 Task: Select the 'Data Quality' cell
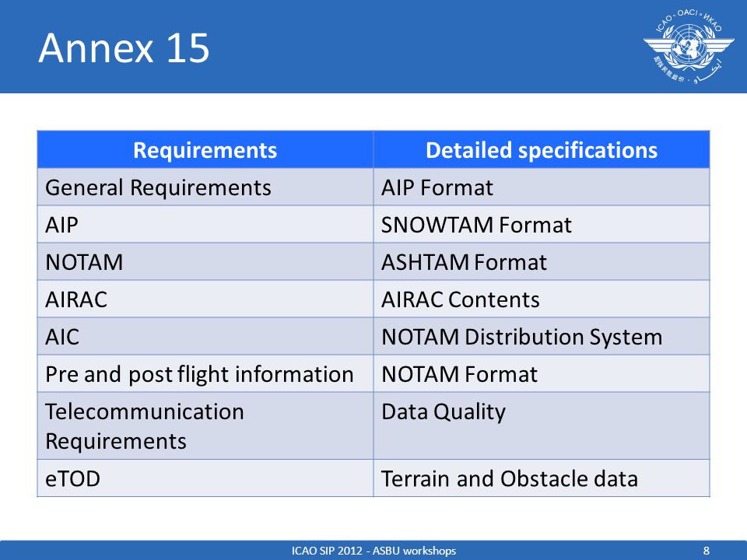[542, 425]
